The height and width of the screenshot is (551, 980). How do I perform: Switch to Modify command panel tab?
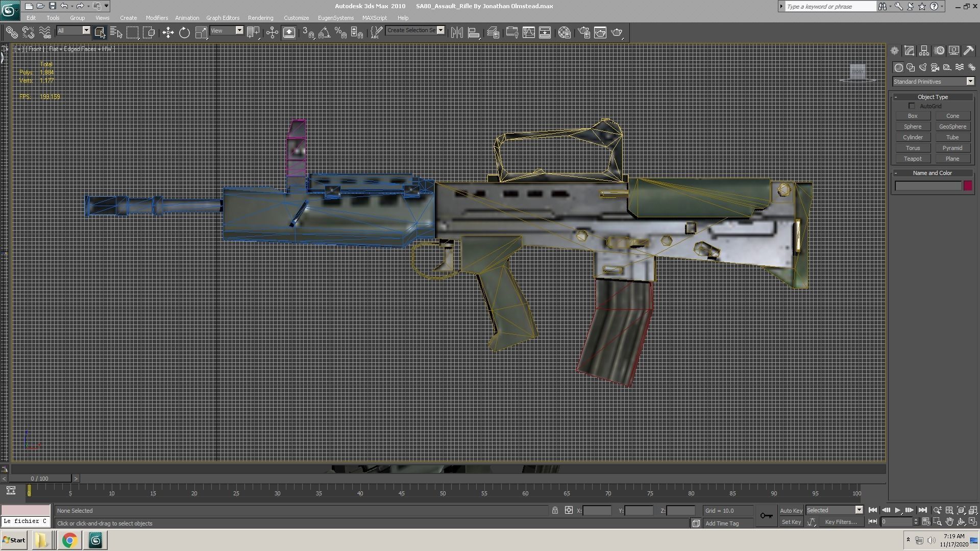tap(910, 51)
